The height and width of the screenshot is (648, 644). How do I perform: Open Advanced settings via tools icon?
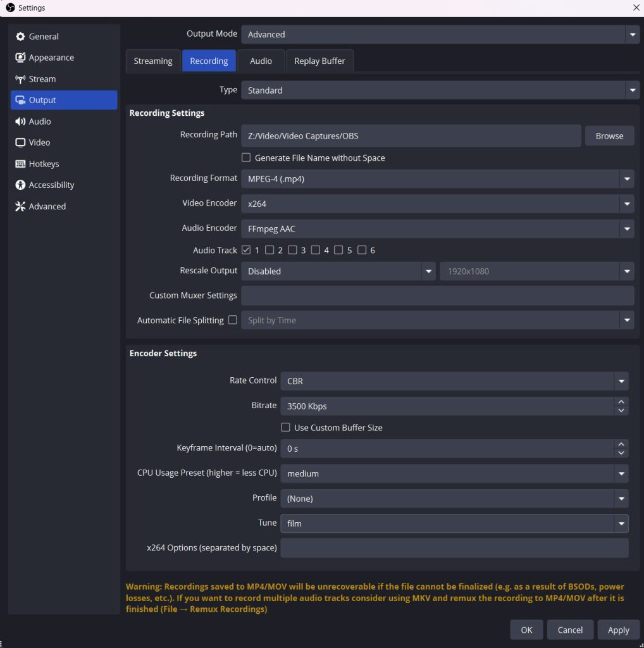click(20, 206)
